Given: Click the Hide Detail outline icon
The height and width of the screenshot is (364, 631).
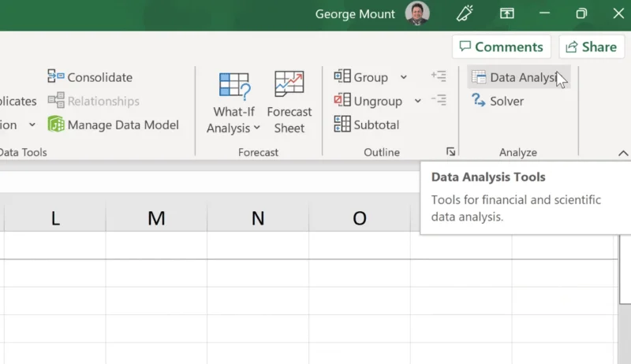Looking at the screenshot, I should point(439,99).
